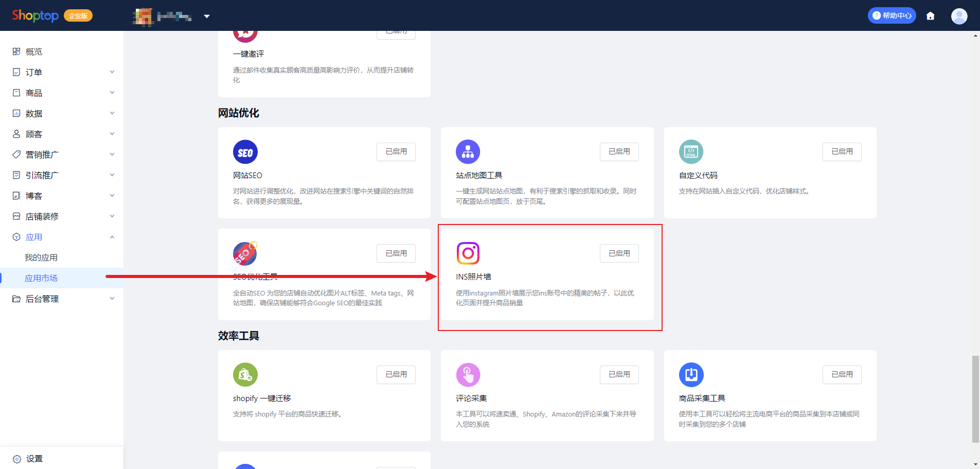Click the 企业版 badge
Image resolution: width=980 pixels, height=469 pixels.
pyautogui.click(x=78, y=15)
